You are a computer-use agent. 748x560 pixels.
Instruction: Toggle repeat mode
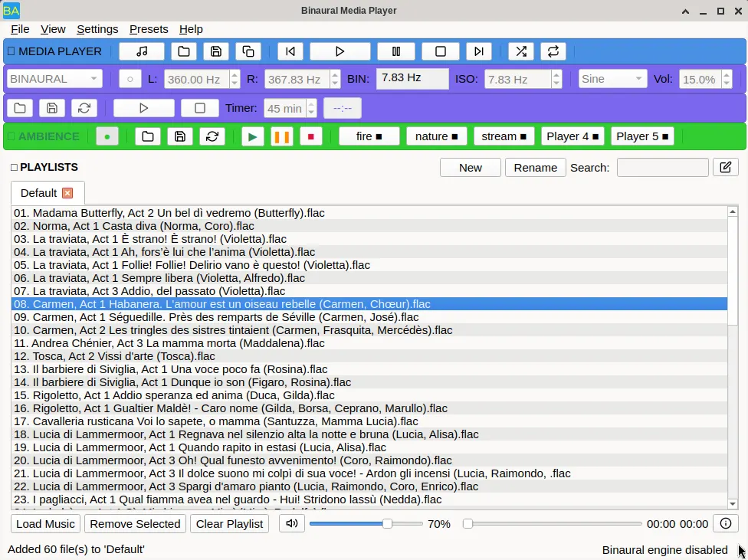pyautogui.click(x=553, y=51)
